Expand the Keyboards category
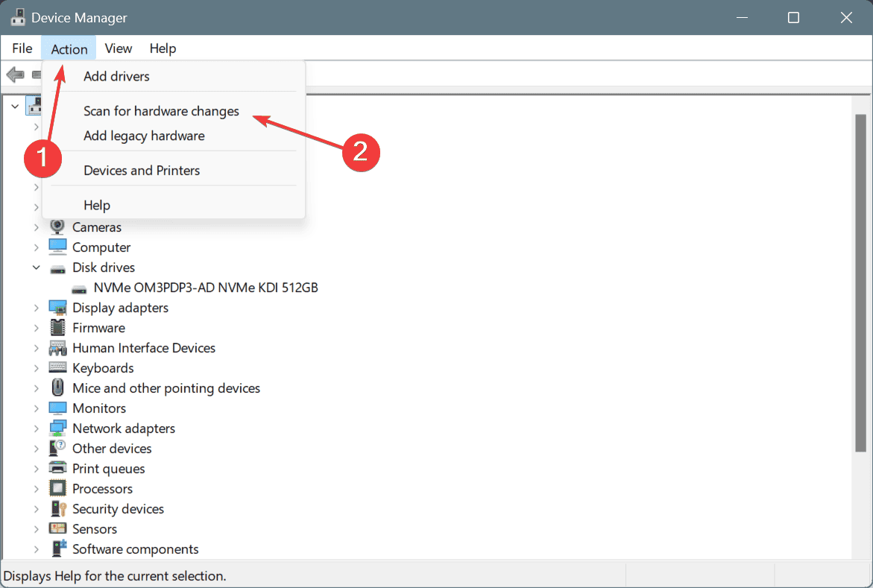873x588 pixels. coord(37,368)
